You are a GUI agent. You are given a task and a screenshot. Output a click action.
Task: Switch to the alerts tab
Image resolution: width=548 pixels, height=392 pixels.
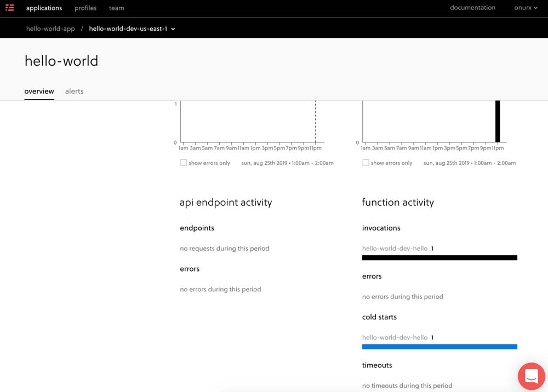[x=74, y=91]
